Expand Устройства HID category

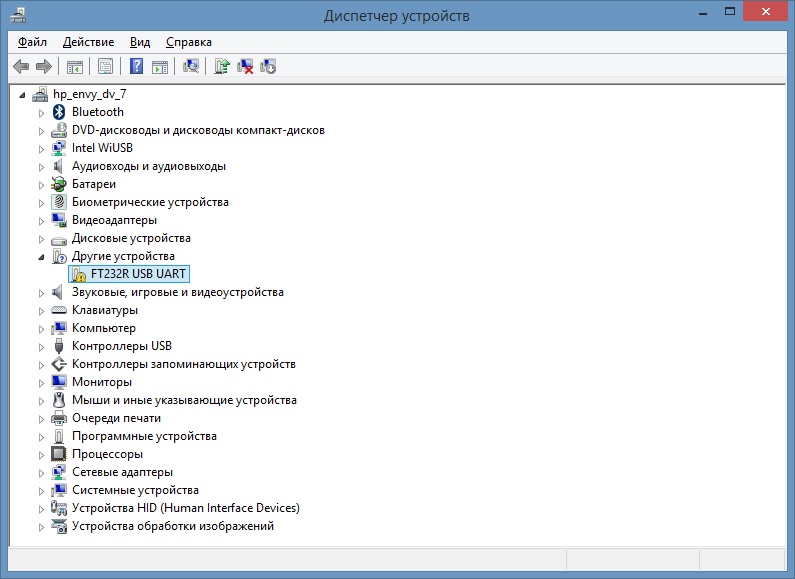[x=41, y=509]
